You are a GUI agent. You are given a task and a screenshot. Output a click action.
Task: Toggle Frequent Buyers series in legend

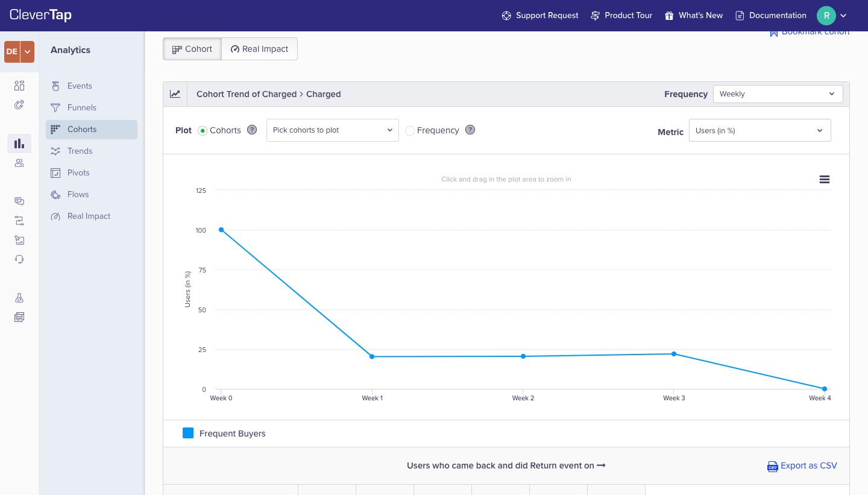point(224,434)
